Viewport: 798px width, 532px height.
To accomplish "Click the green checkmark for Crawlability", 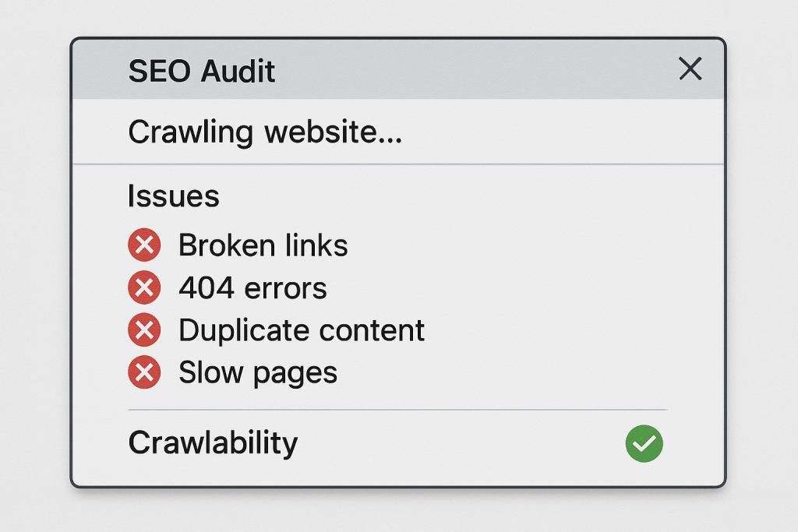I will pyautogui.click(x=644, y=444).
